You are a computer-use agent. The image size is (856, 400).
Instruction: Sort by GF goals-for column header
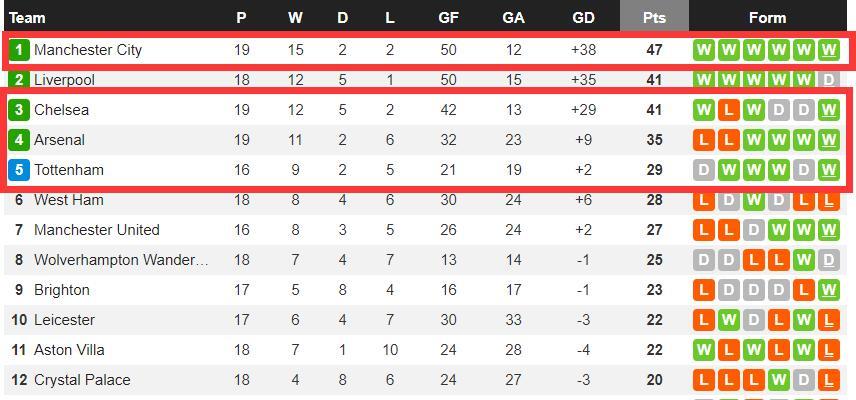[x=448, y=17]
